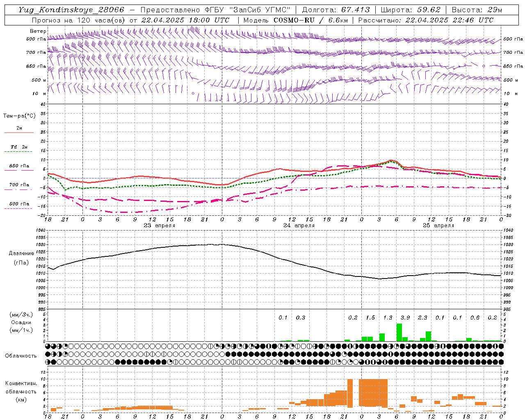525x420 pixels.
Task: Click the Конвективн. облачность panel label
Action: pos(21,388)
